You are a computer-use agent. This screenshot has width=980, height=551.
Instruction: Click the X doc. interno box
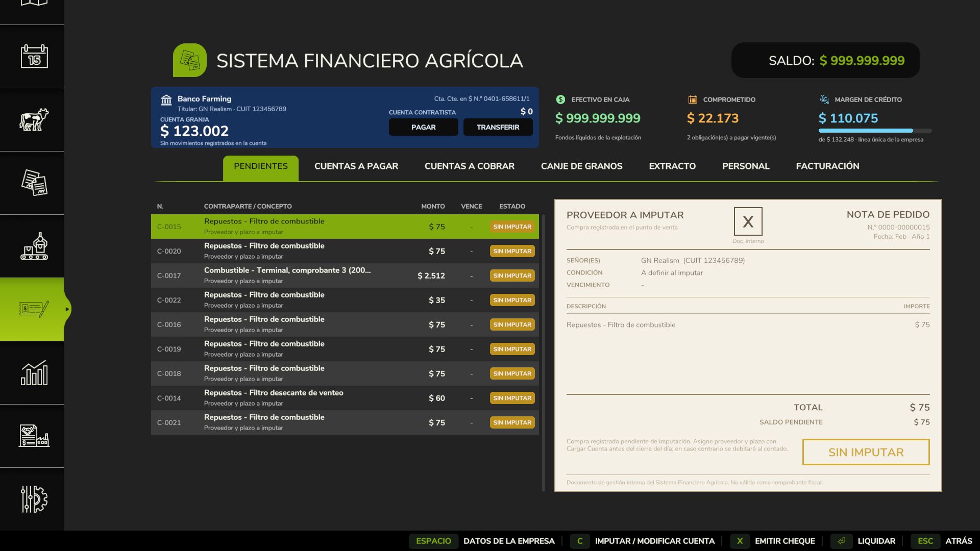tap(748, 221)
